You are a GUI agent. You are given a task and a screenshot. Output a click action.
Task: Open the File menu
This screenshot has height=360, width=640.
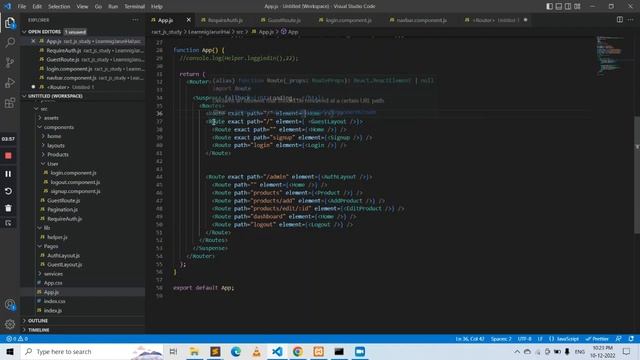pyautogui.click(x=22, y=7)
